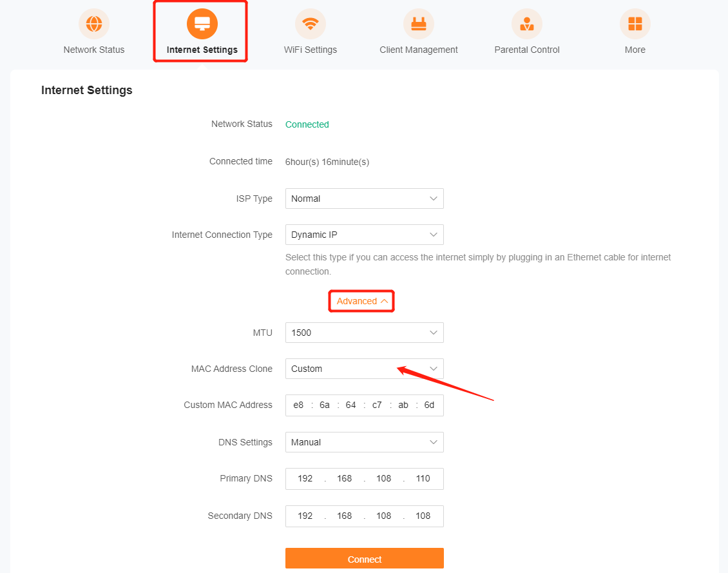Select the Client Management tab label
728x573 pixels.
[x=419, y=50]
